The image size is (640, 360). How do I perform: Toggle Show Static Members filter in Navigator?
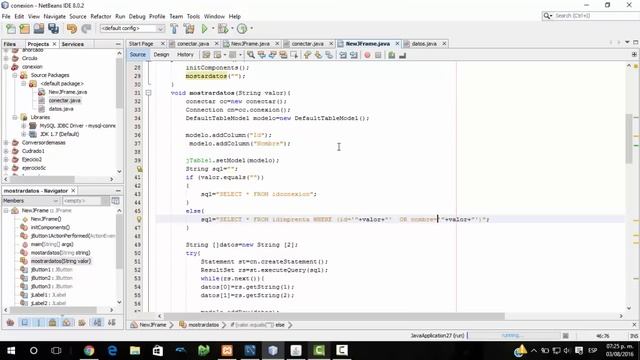coord(39,323)
